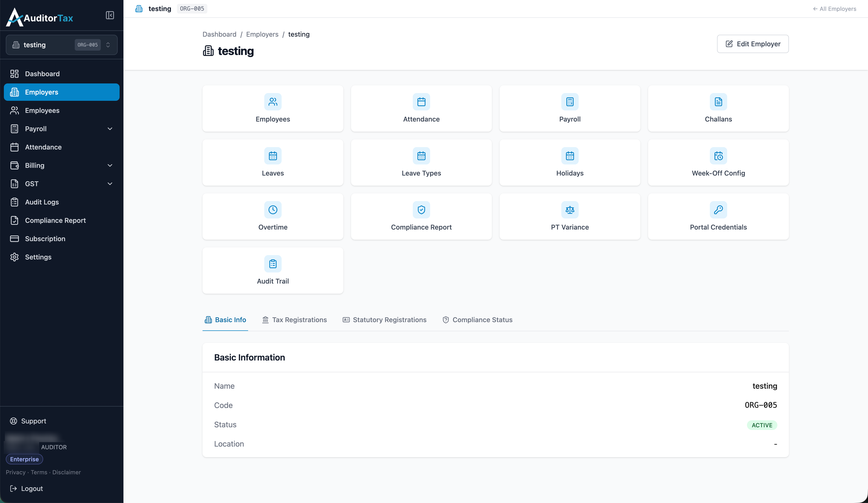This screenshot has height=503, width=868.
Task: Open the Overtime card with the clock icon
Action: pyautogui.click(x=273, y=217)
